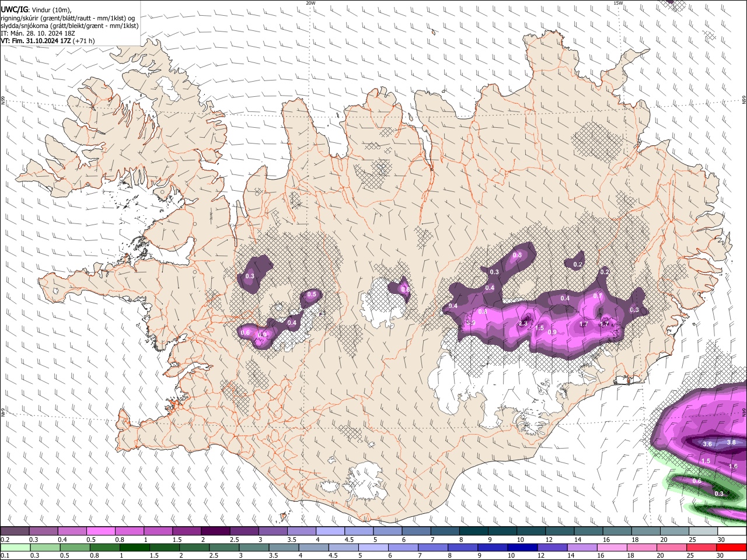This screenshot has width=747, height=560.
Task: Pick the dark purple snow swatch between 2 and 2.5
Action: click(215, 531)
